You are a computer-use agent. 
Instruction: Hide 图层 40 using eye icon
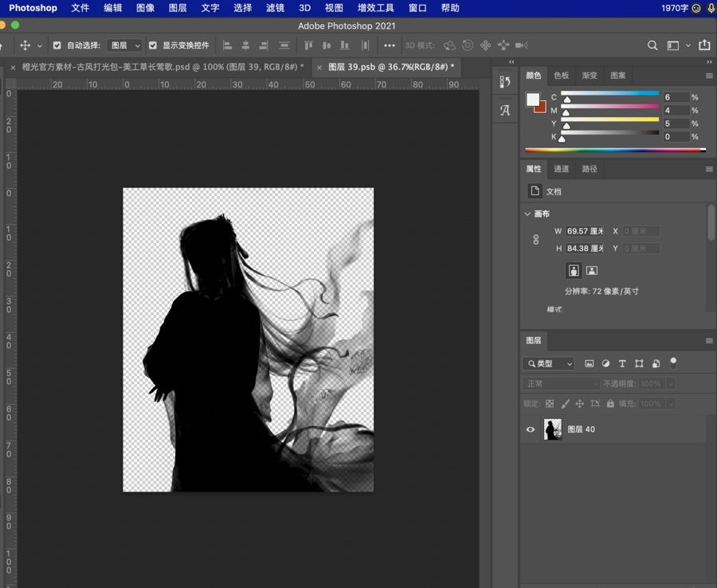(x=531, y=429)
